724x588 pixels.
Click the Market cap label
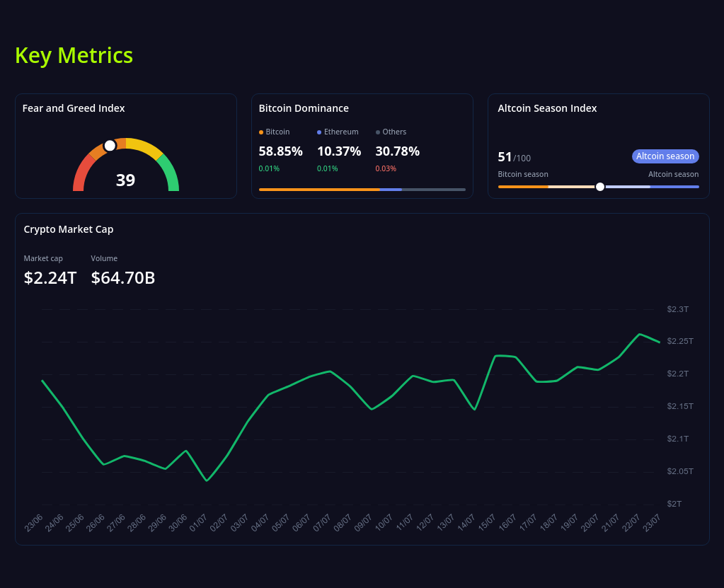(43, 258)
